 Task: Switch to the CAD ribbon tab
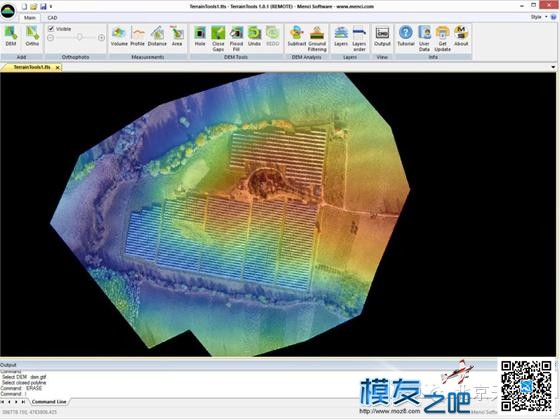pyautogui.click(x=52, y=18)
